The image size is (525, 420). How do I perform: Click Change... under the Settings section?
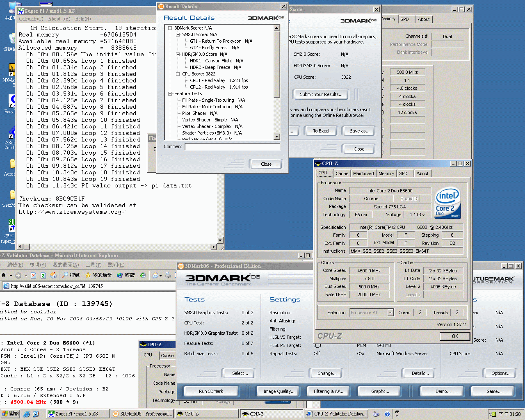327,373
